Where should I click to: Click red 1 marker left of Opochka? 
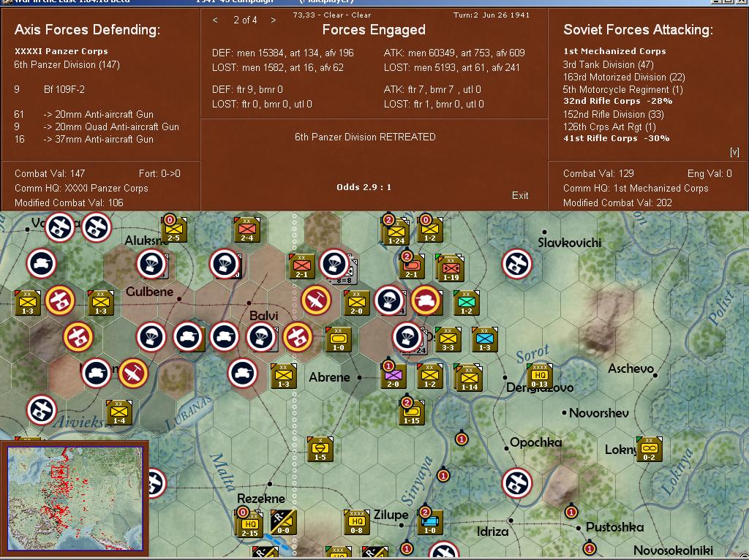click(461, 439)
